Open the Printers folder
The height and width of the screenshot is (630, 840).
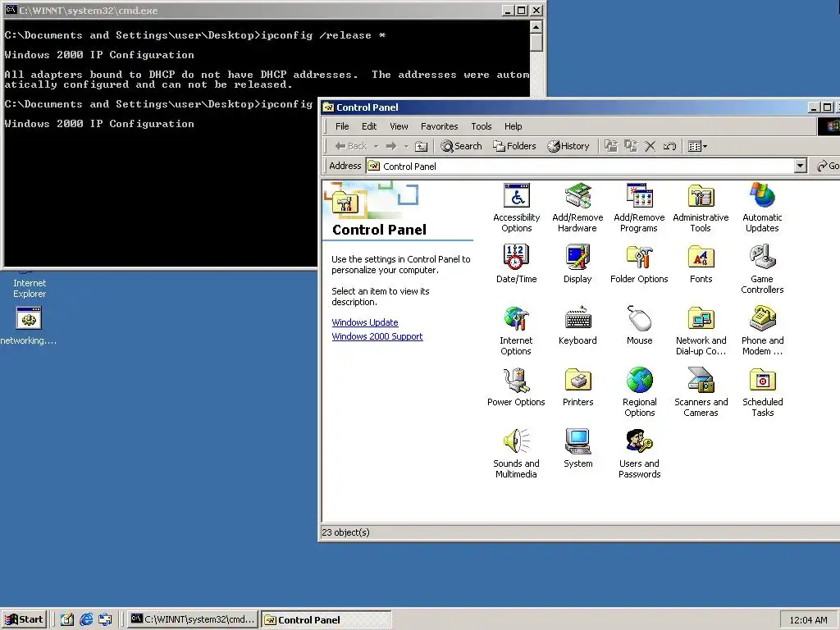(x=577, y=387)
